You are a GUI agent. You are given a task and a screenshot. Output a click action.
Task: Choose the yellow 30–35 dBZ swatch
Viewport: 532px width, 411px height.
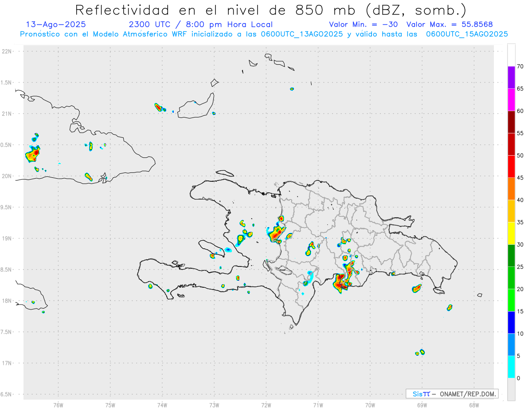coord(511,233)
